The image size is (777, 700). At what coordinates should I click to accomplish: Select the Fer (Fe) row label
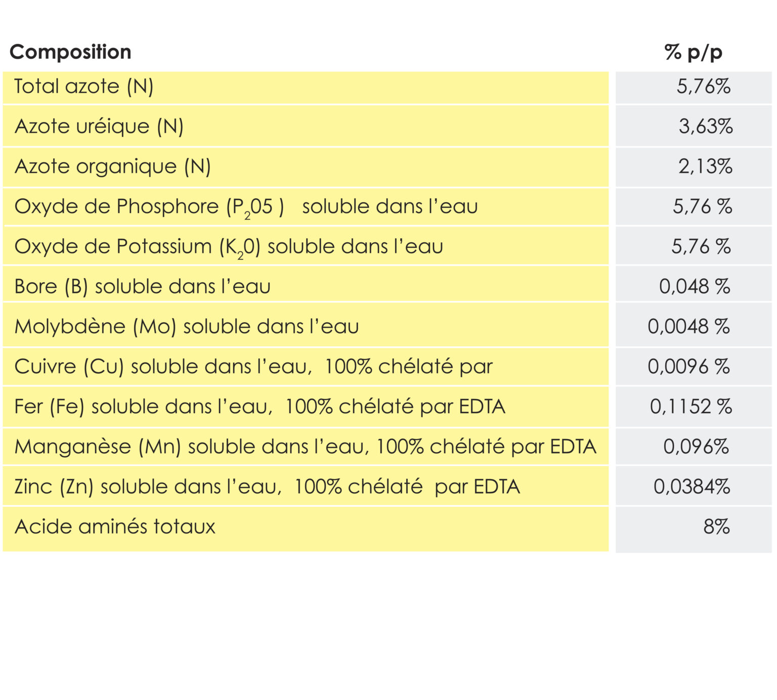[x=260, y=407]
